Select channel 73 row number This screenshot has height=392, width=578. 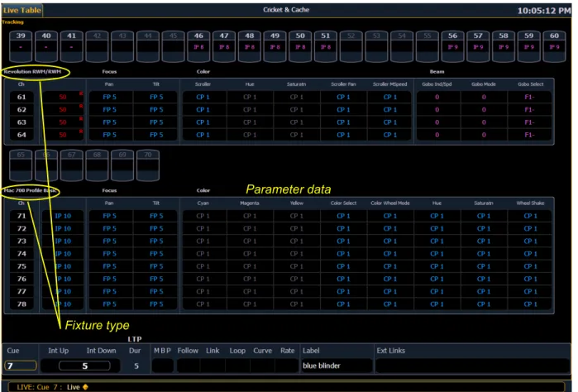(x=21, y=241)
